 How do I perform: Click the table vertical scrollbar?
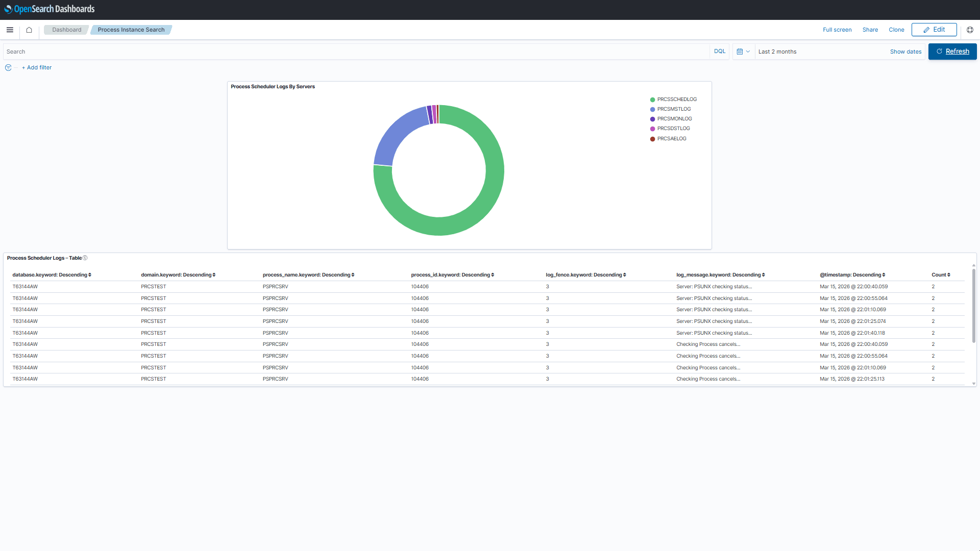[974, 306]
